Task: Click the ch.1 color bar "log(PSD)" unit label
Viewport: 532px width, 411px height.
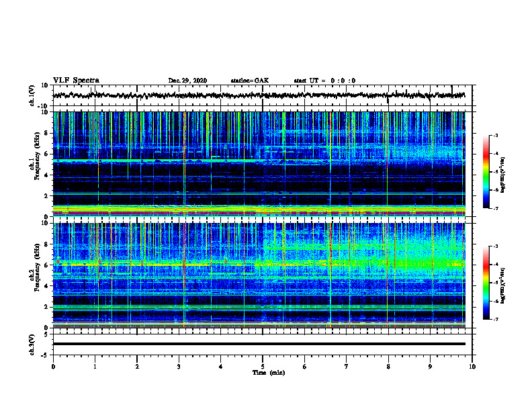Action: click(503, 175)
